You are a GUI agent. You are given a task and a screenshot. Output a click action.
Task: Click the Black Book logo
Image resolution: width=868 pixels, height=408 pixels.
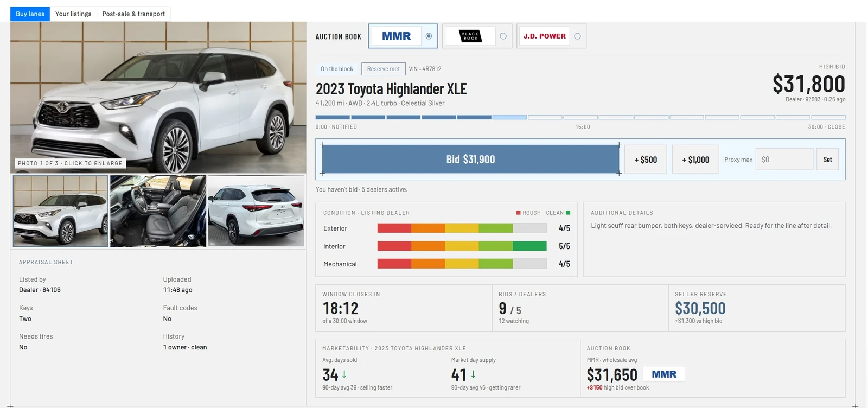pos(470,36)
